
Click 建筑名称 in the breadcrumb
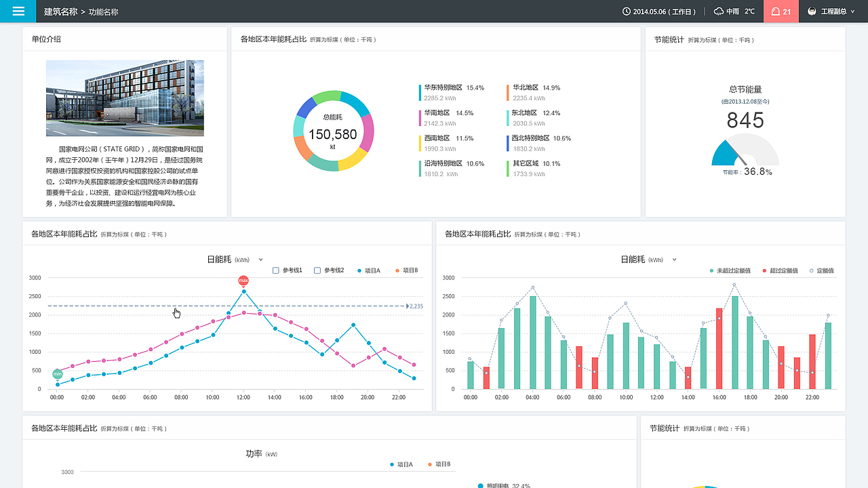tap(60, 12)
